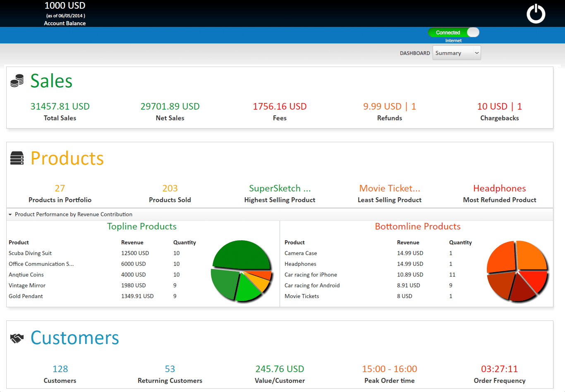Screen dimensions: 565x392
Task: Collapse Product Performance by Revenue Contribution section
Action: 10,215
